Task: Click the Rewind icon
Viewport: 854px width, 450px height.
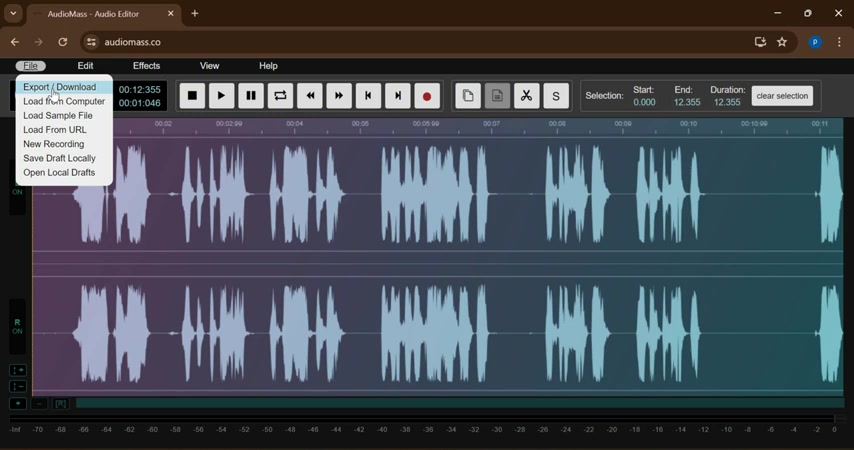Action: (x=310, y=96)
